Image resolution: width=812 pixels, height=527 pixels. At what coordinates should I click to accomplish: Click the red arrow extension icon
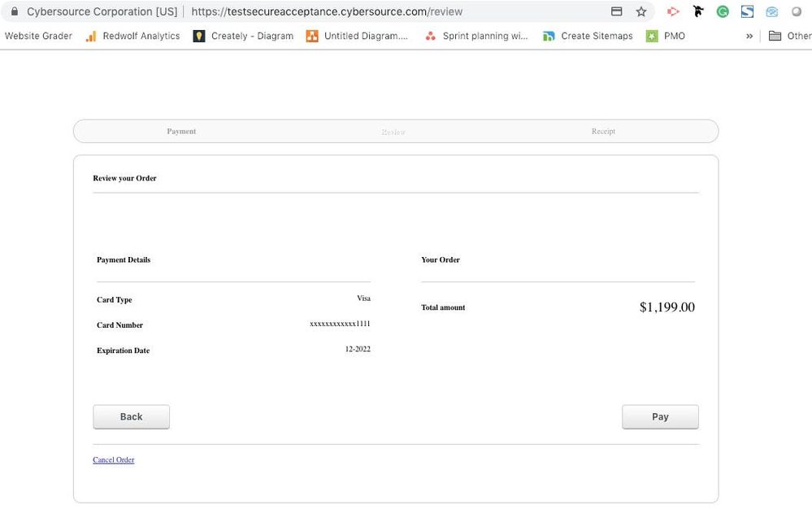(x=673, y=11)
